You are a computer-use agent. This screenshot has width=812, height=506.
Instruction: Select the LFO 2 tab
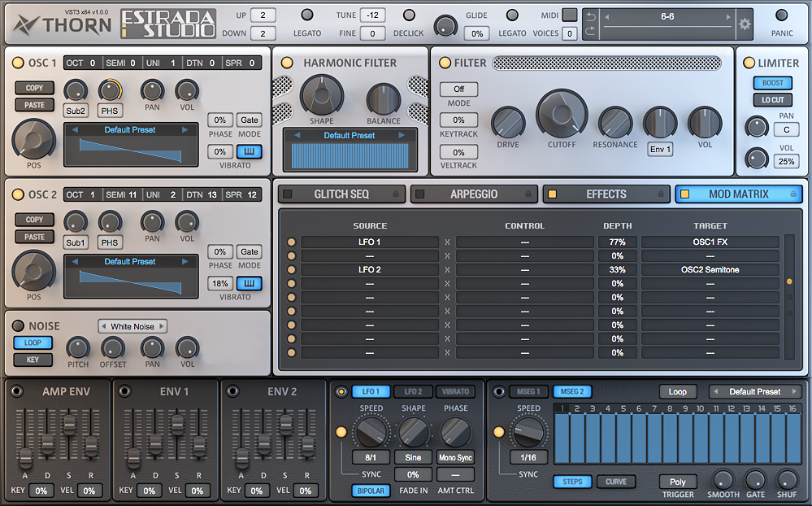(413, 391)
